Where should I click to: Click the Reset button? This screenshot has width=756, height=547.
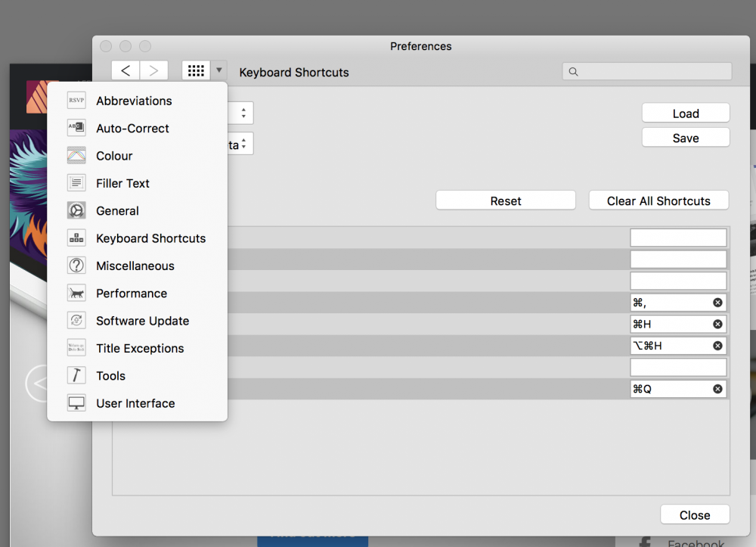(506, 200)
